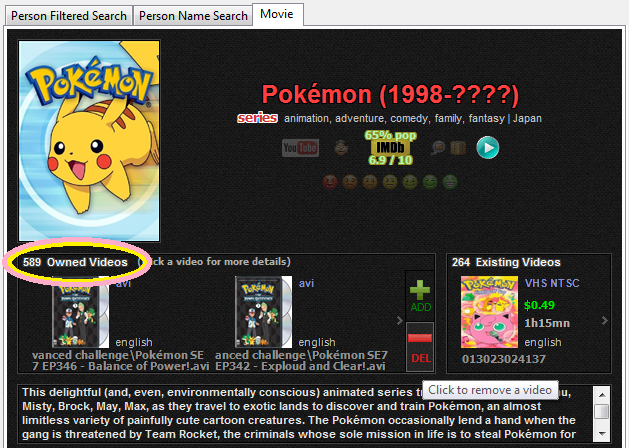
Task: Click the Pokémon (1998-????) title
Action: (x=390, y=94)
